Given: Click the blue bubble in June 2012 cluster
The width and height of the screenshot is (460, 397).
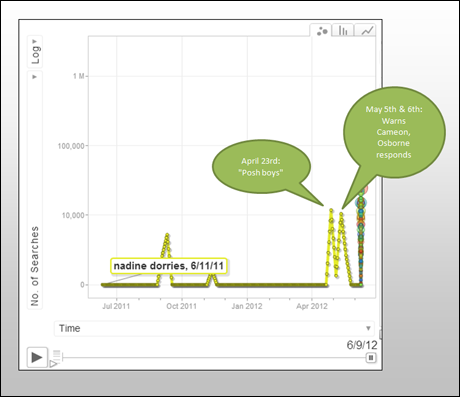Looking at the screenshot, I should [362, 202].
